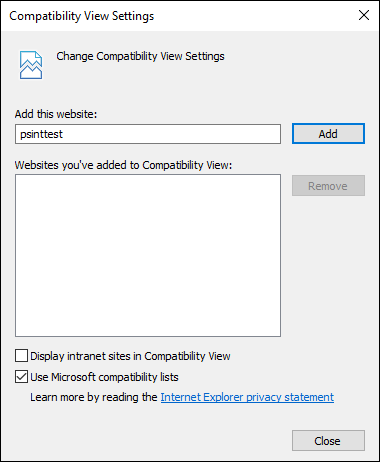Enable the Display intranet sites checkbox
380x462 pixels.
click(x=21, y=356)
